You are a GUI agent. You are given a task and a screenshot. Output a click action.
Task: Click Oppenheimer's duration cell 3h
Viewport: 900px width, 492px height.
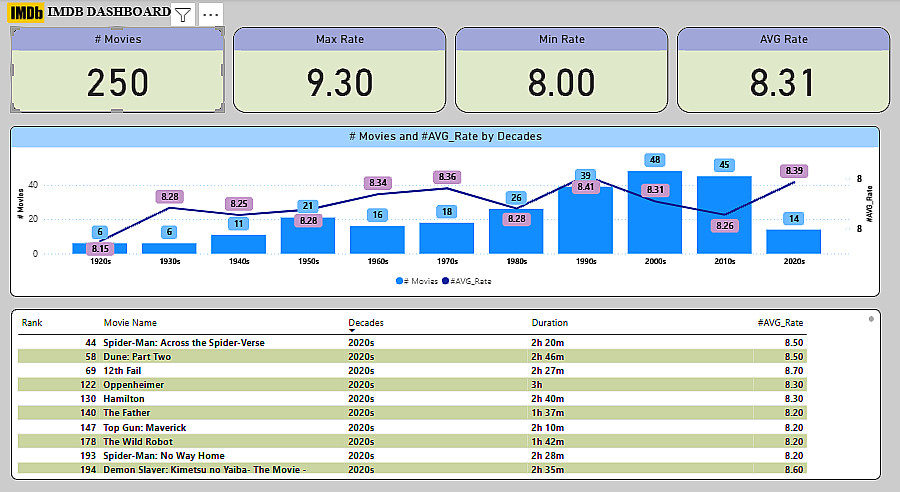(537, 385)
